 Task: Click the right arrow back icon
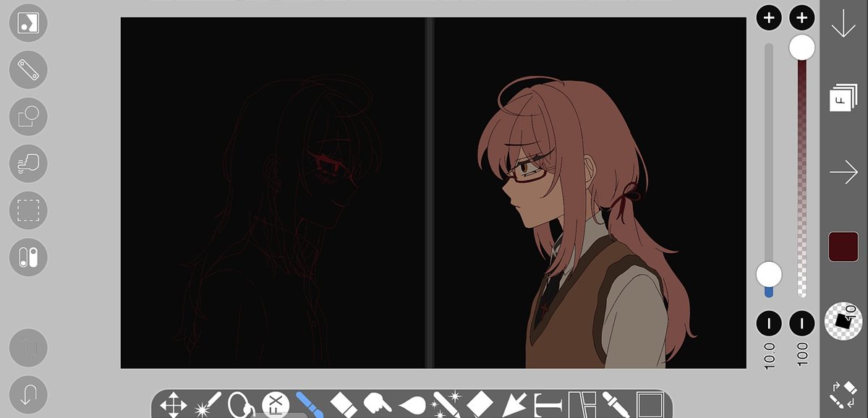843,172
